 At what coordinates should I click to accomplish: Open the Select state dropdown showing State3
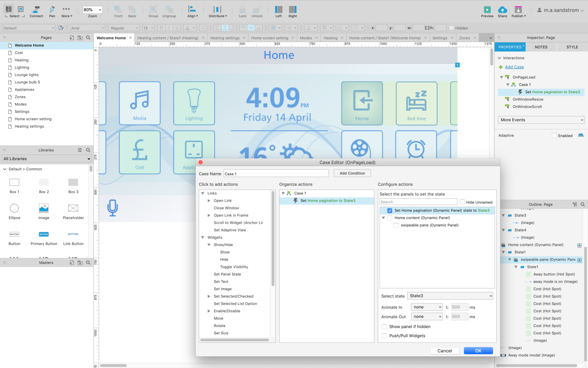click(x=450, y=296)
